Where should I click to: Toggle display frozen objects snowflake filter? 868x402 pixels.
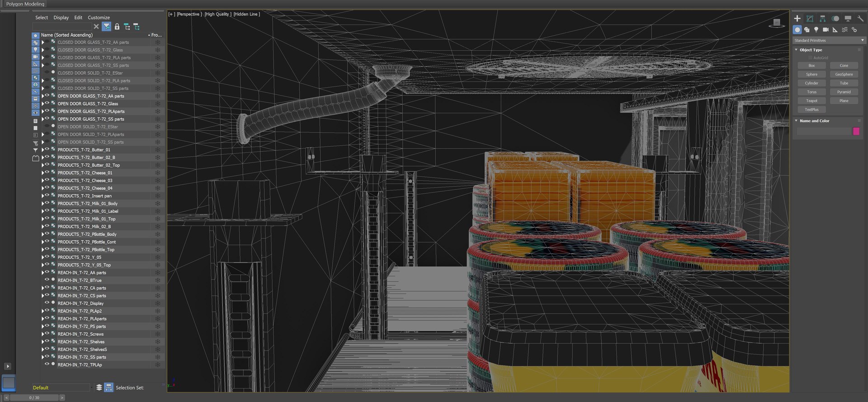[36, 106]
